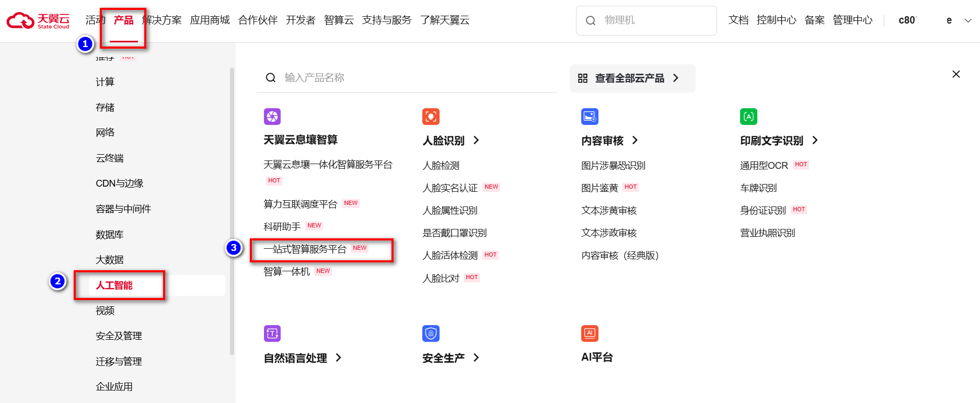Open 人脸活体检测 product link
This screenshot has height=403, width=980.
pyautogui.click(x=450, y=255)
